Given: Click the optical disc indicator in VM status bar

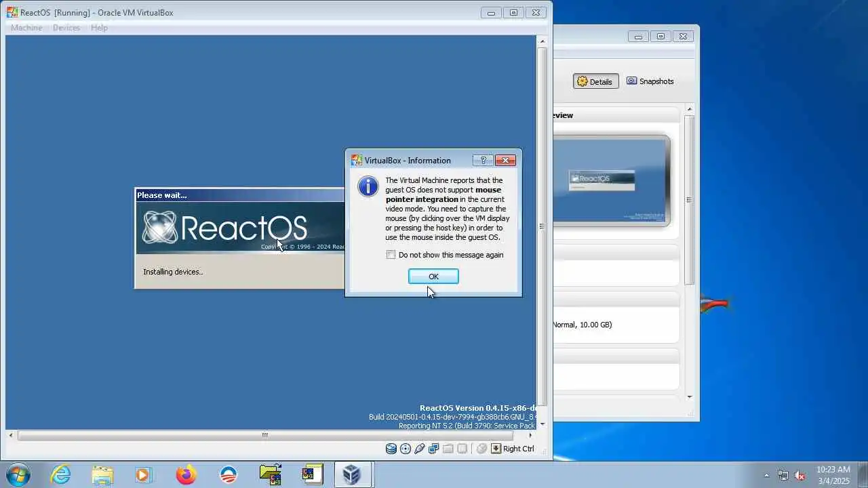Looking at the screenshot, I should point(406,449).
